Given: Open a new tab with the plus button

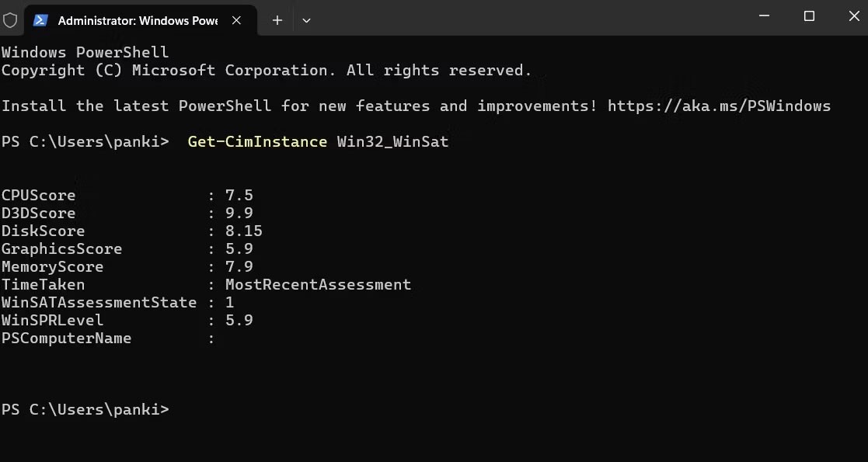Looking at the screenshot, I should click(x=277, y=20).
